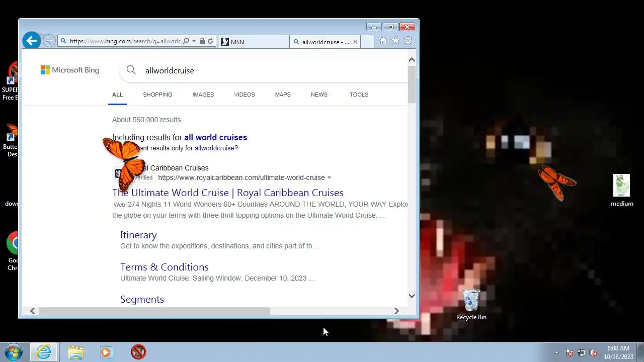This screenshot has height=362, width=644.
Task: Click the vertical scrollbar thumb
Action: click(x=412, y=84)
